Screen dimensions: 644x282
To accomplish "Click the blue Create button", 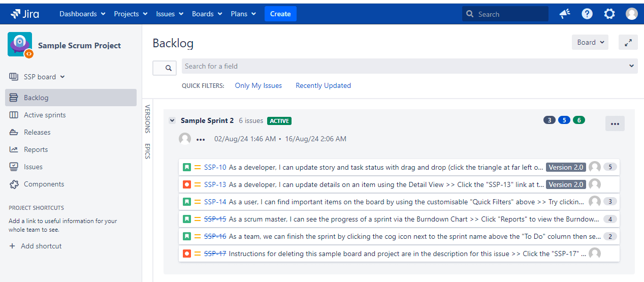I will coord(280,14).
